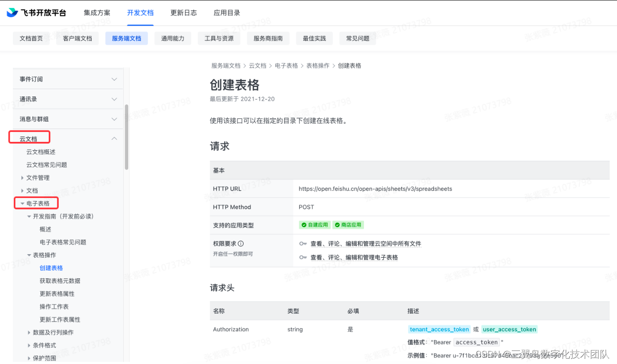Open 更新表格属性 in the sidebar
Viewport: 617px width, 364px height.
tap(57, 294)
